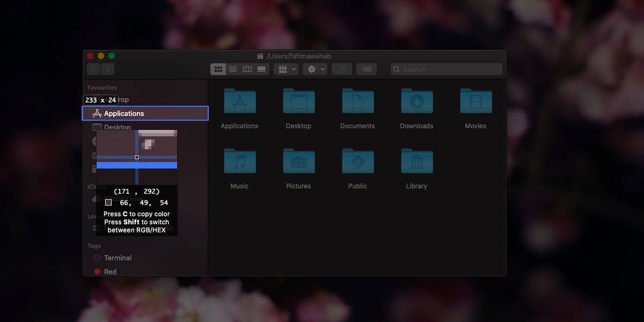Select Applications in the sidebar
The width and height of the screenshot is (644, 322).
coord(145,113)
